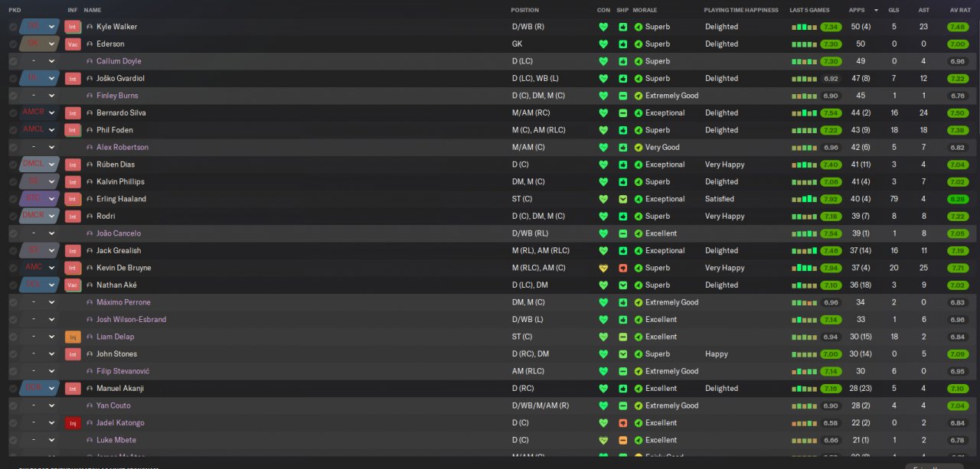This screenshot has height=469, width=980.
Task: Click Erling Haaland's last 5 games form bars
Action: coord(805,199)
